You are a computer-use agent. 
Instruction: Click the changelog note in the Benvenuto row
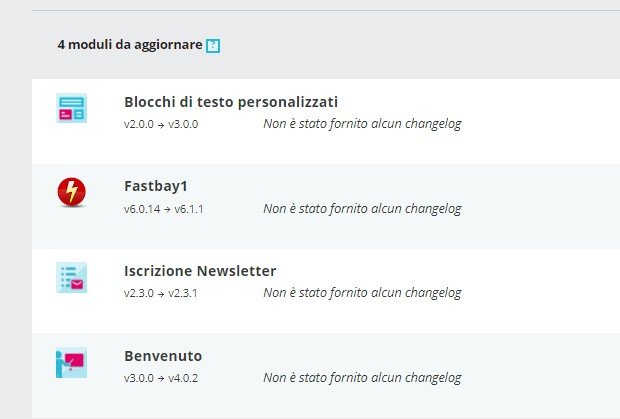(x=362, y=378)
